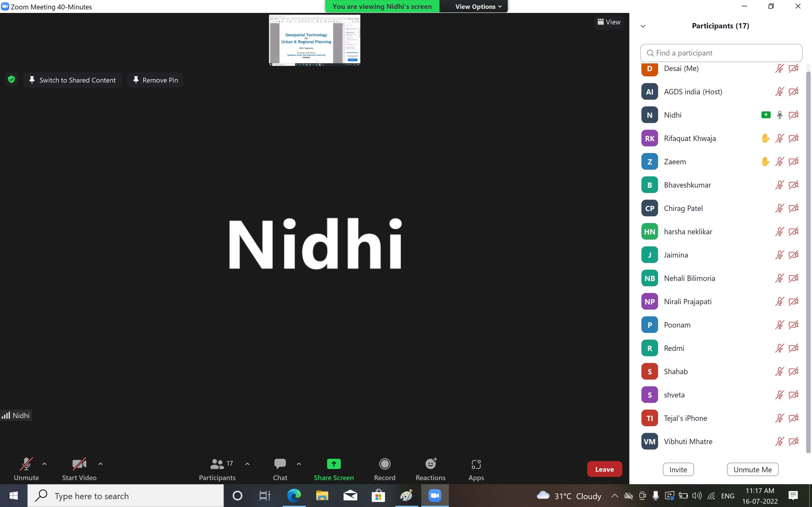Viewport: 812px width, 507px height.
Task: Open the Apps icon in toolbar
Action: 476,464
